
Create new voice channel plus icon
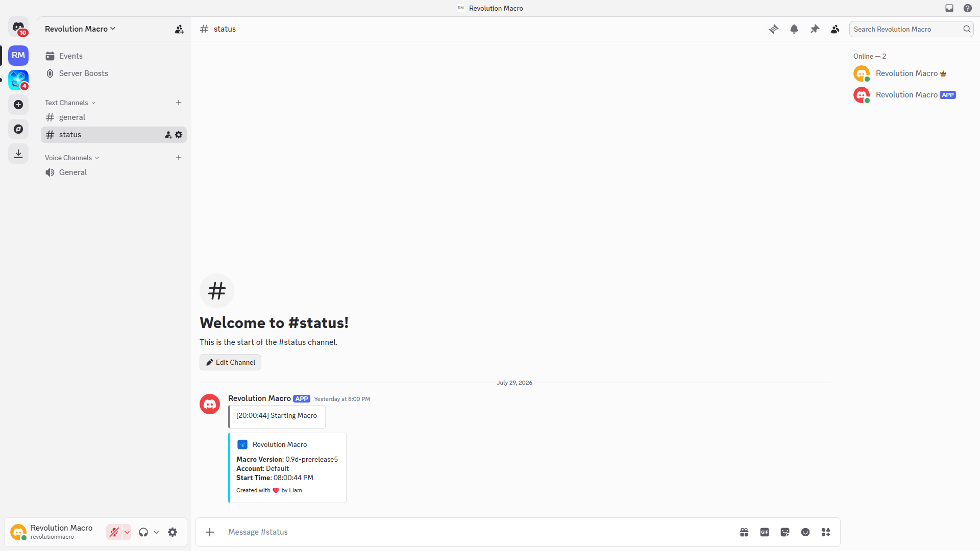click(x=179, y=158)
